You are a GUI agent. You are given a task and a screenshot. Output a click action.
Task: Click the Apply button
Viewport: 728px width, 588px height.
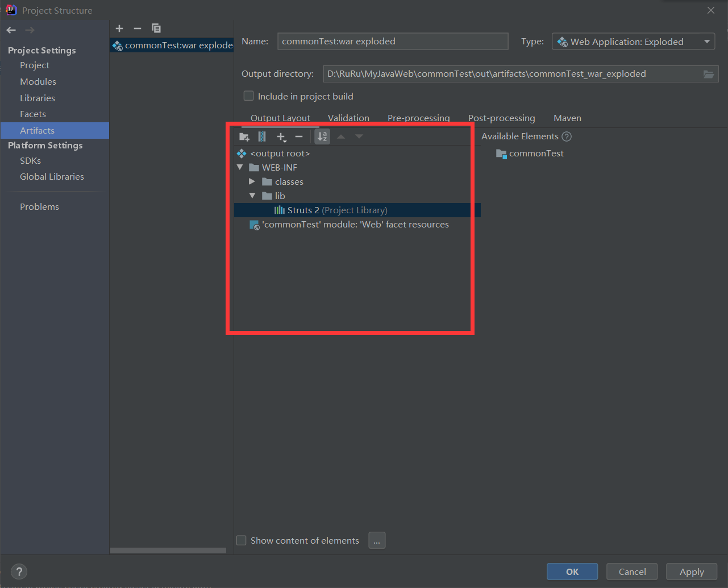[692, 572]
